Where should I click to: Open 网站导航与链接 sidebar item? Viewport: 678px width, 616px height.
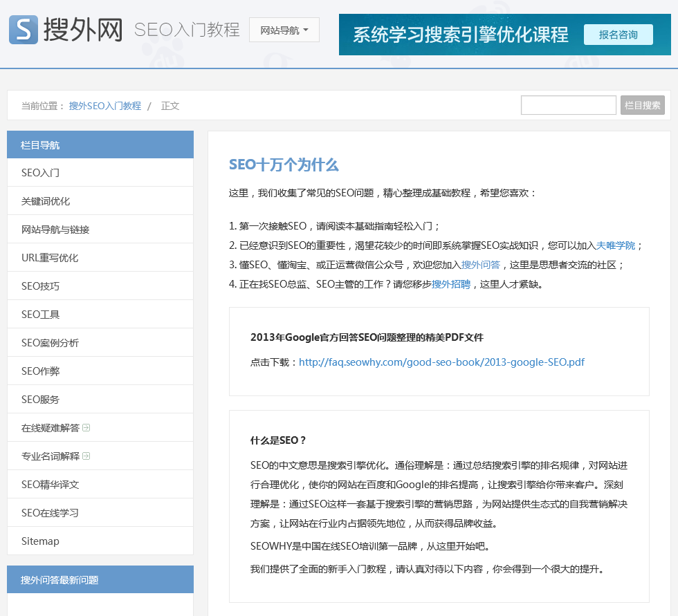point(55,230)
